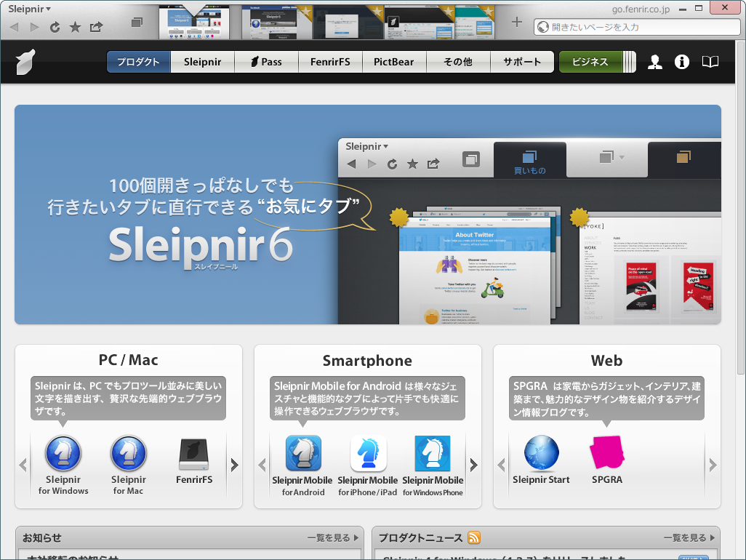Open the Sleipnir Mobile for iPhone / iPad icon

click(368, 453)
